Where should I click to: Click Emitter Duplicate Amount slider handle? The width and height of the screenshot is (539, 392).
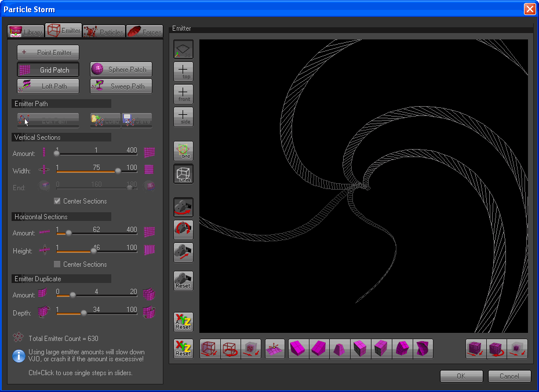pyautogui.click(x=72, y=295)
